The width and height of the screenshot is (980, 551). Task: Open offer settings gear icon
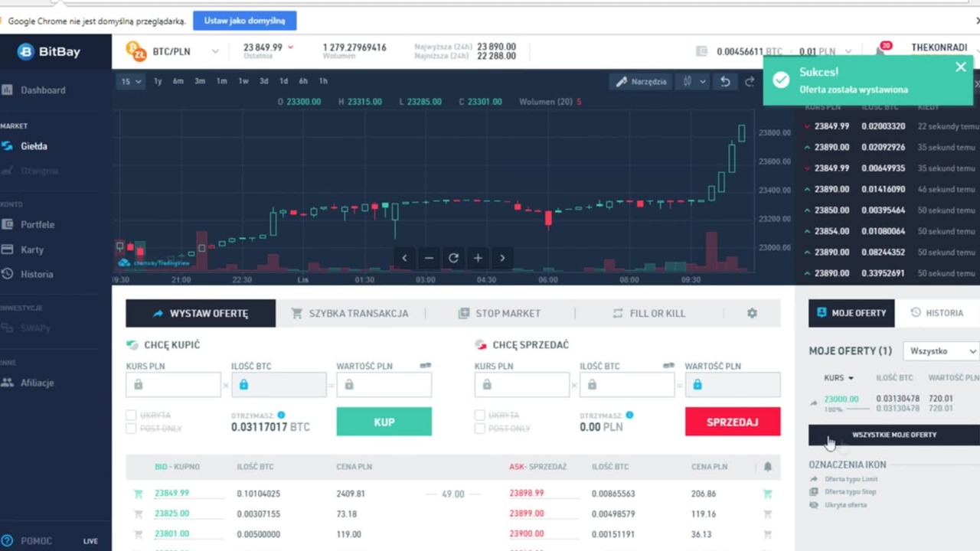[752, 313]
